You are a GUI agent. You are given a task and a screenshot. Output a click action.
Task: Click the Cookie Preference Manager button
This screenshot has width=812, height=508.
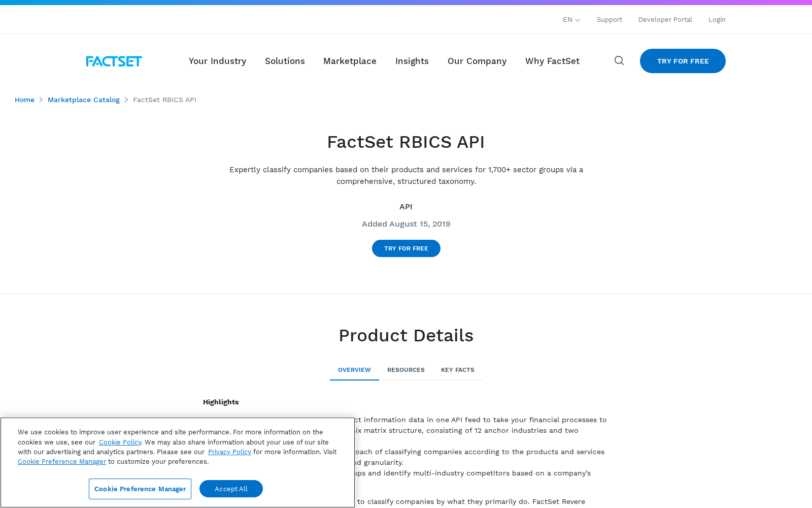[140, 489]
